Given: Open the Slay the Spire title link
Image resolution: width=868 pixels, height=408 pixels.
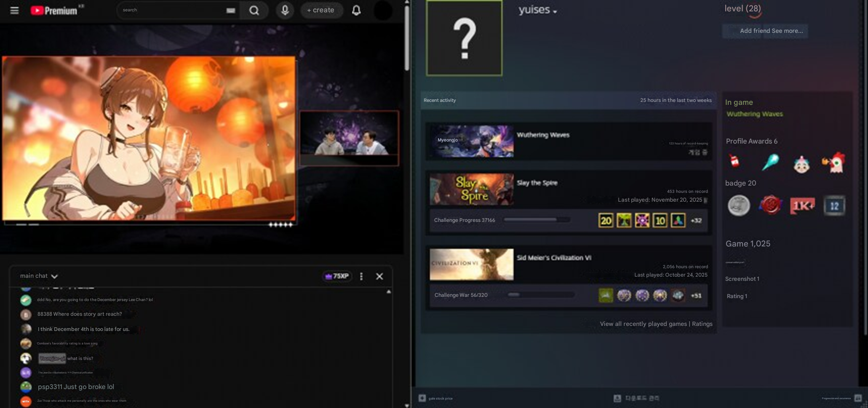Looking at the screenshot, I should pos(537,183).
